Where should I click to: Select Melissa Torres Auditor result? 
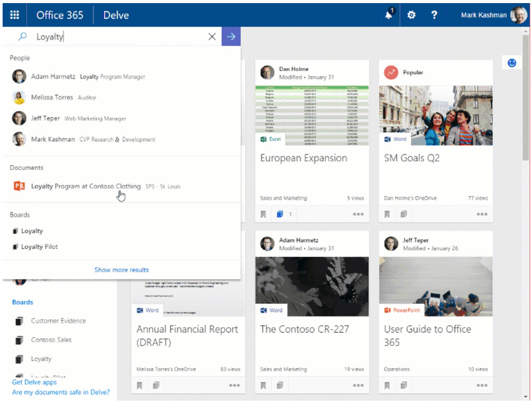click(122, 98)
